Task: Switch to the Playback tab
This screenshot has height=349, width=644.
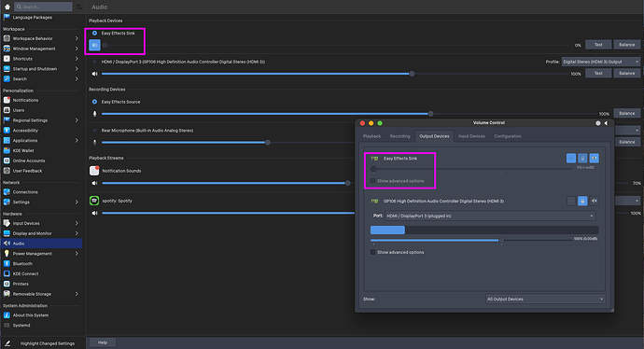Action: 371,136
